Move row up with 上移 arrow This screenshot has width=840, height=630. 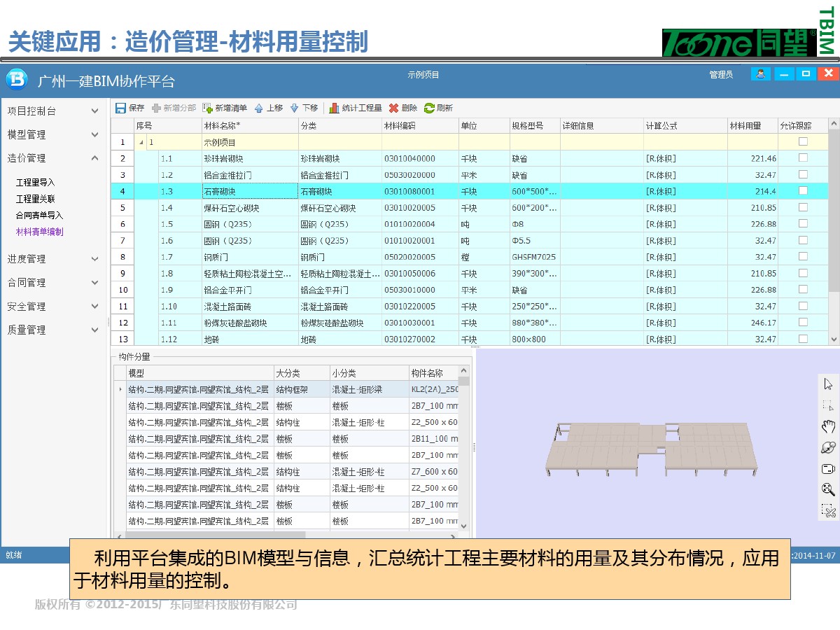click(258, 108)
